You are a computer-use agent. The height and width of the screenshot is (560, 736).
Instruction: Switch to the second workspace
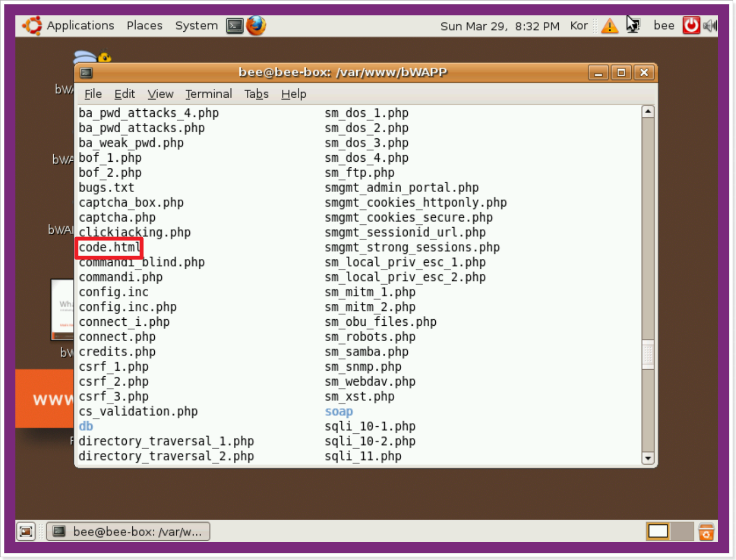tap(682, 531)
